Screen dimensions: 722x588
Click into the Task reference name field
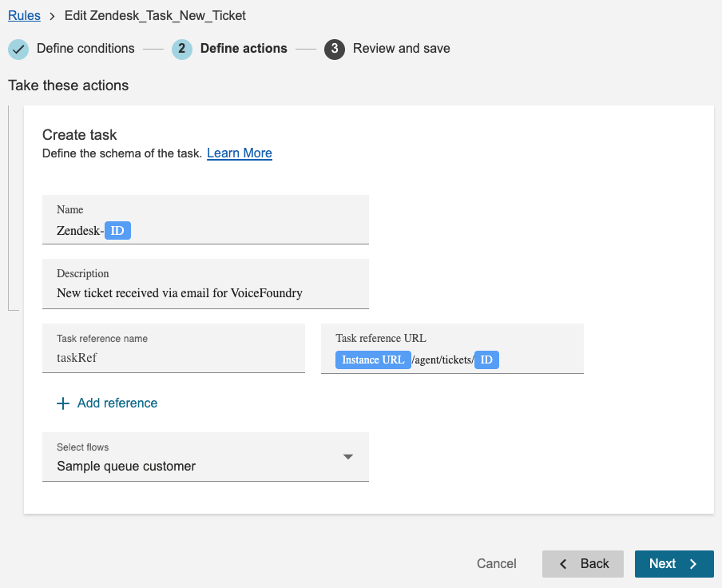pyautogui.click(x=173, y=358)
